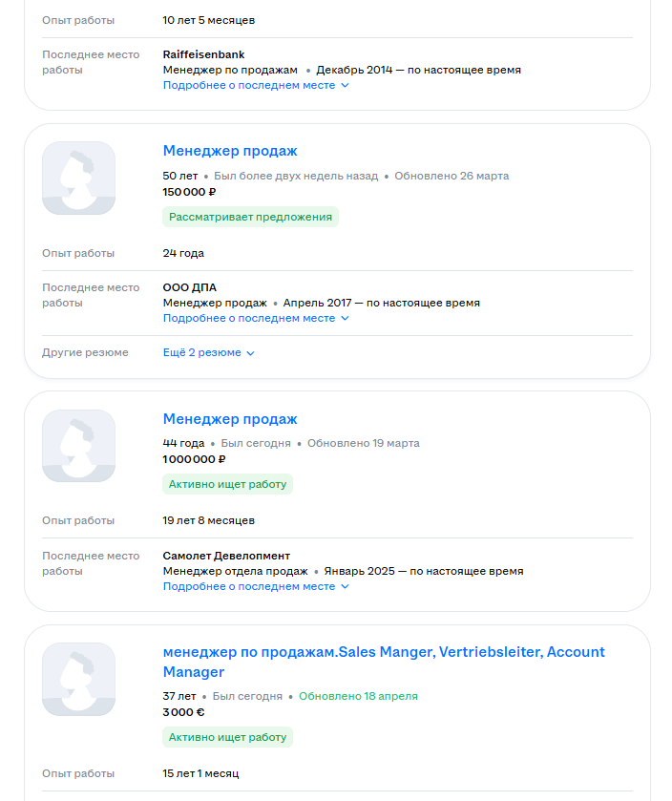The image size is (672, 801).
Task: Click chevron next to 'Ещё 2 резюме'
Action: coord(251,353)
